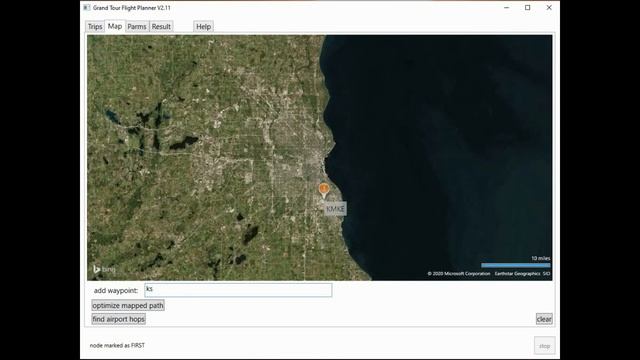Maximize the Flight Planner window

click(528, 8)
